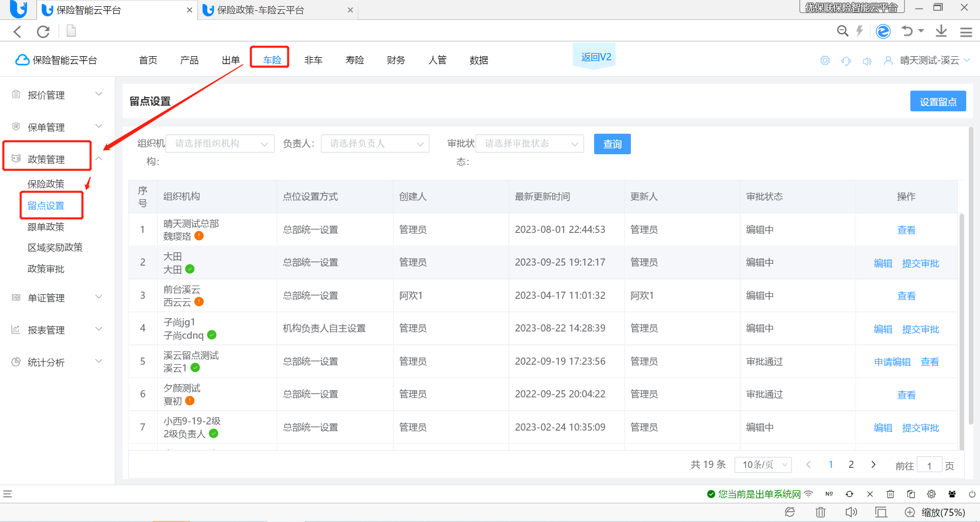980x522 pixels.
Task: Open the 请选择审批状态 dropdown
Action: (530, 144)
